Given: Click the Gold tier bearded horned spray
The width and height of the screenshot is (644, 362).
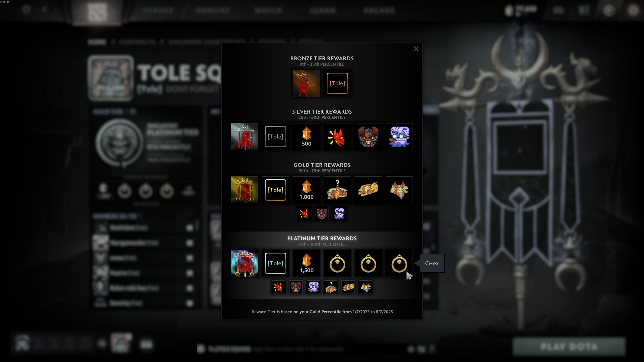Looking at the screenshot, I should tap(399, 190).
